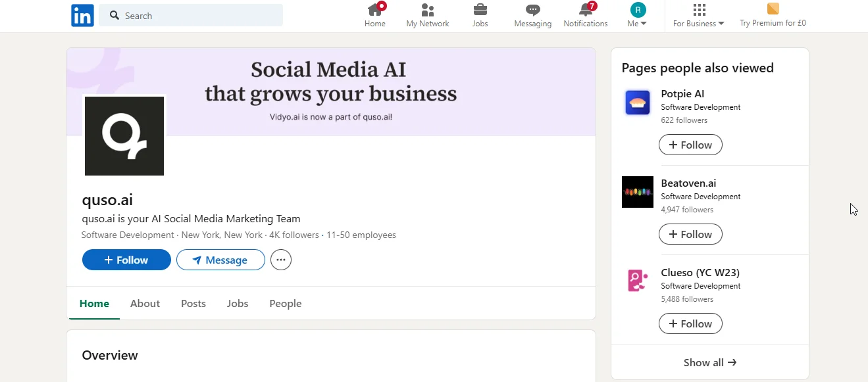This screenshot has width=868, height=382.
Task: Switch to the About tab
Action: [145, 303]
